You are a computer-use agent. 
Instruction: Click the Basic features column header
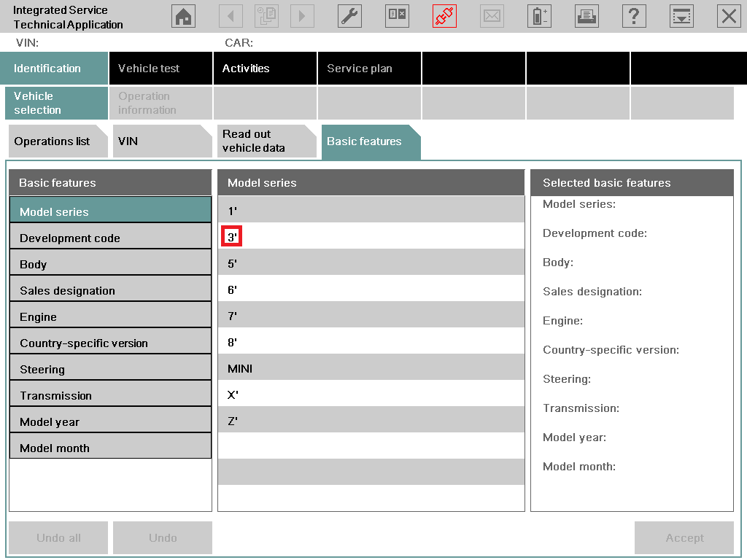click(111, 183)
